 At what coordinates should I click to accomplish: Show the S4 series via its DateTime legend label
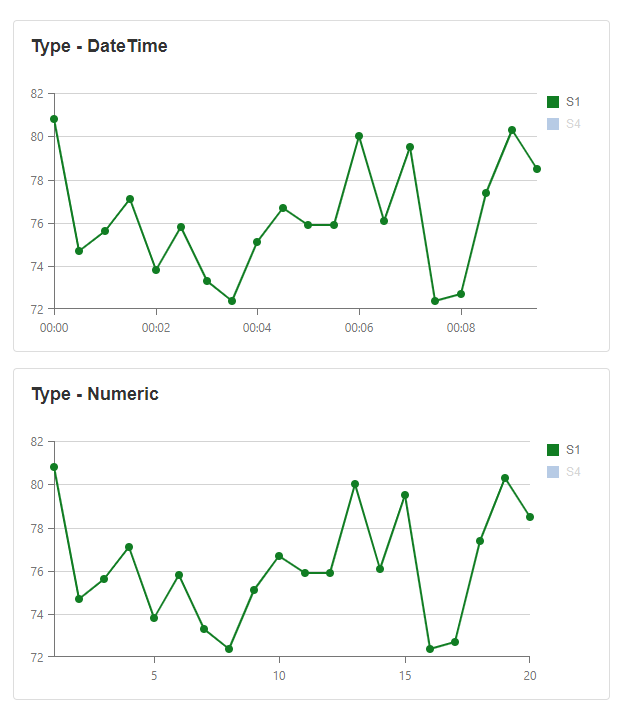(573, 124)
